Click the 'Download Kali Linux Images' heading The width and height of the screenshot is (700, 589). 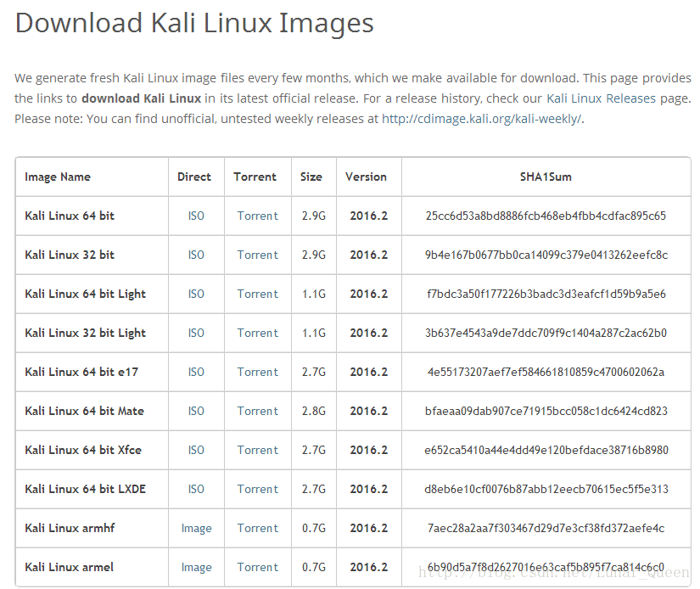pyautogui.click(x=194, y=23)
